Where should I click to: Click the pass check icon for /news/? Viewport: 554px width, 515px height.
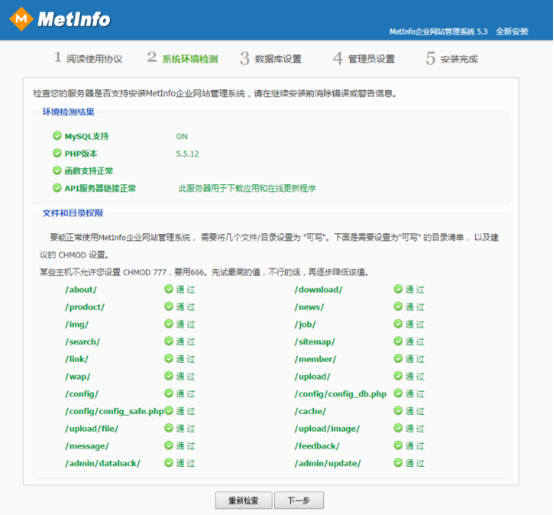pos(398,306)
